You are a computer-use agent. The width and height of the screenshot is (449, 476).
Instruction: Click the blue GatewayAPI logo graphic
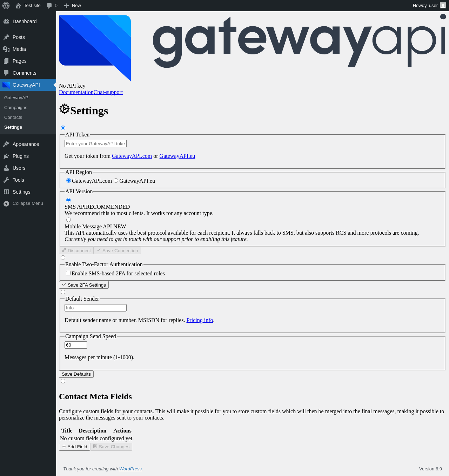click(95, 48)
